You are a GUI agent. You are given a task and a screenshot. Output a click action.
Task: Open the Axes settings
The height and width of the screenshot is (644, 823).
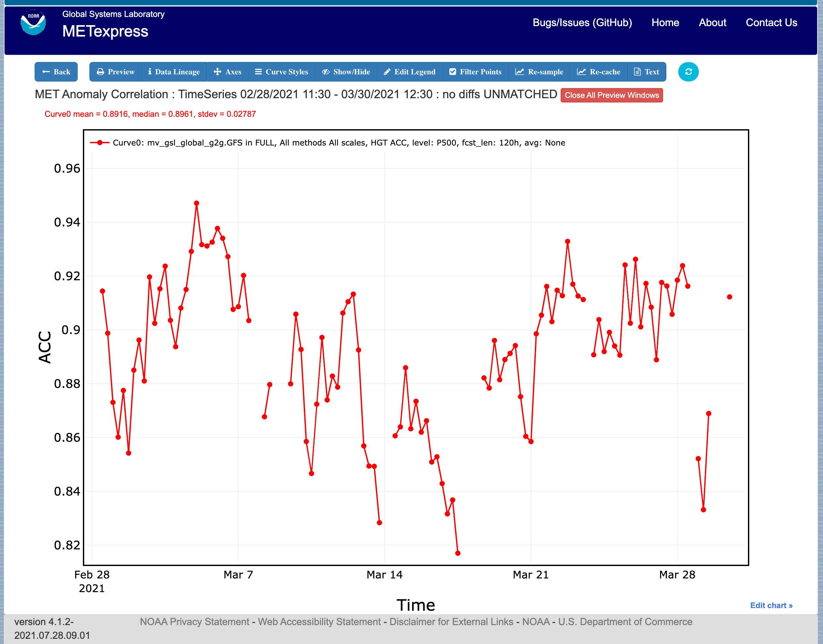[227, 72]
